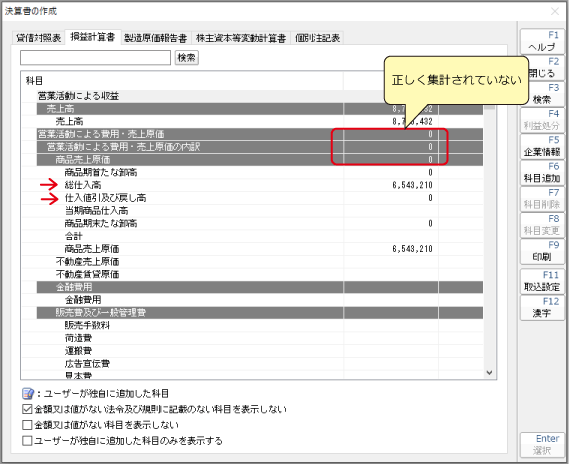Check ユーザーが独自に追加した科目のみを表示する
Image resolution: width=569 pixels, height=464 pixels.
point(27,441)
